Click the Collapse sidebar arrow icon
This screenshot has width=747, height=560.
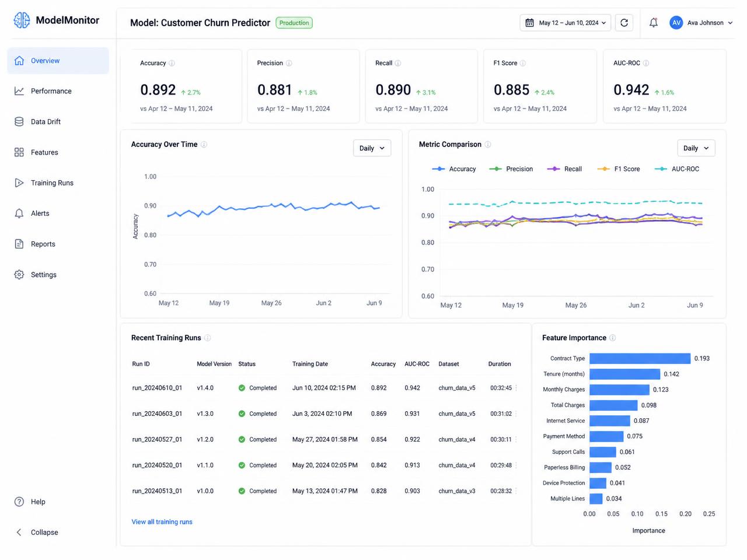pyautogui.click(x=19, y=533)
